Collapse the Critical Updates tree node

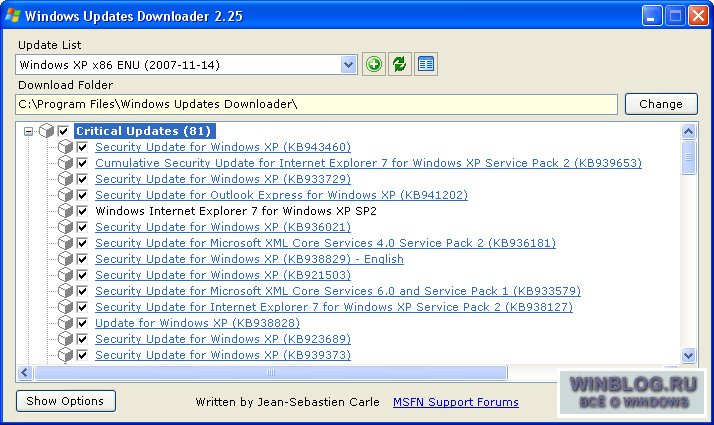pyautogui.click(x=29, y=132)
